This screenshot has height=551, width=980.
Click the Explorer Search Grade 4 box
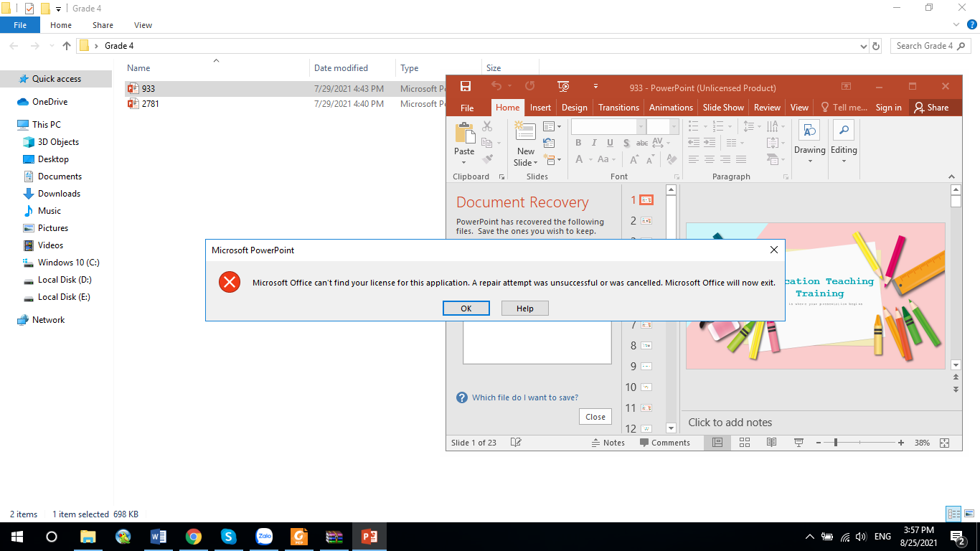930,46
